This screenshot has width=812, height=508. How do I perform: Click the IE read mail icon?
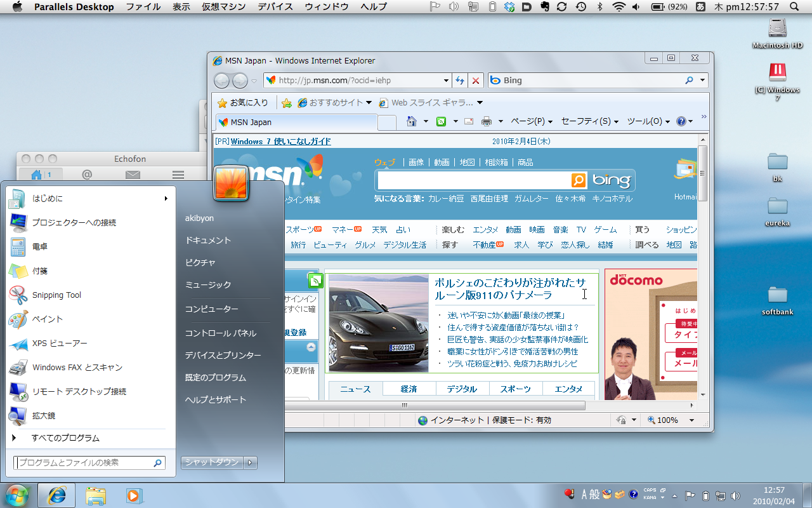click(469, 121)
